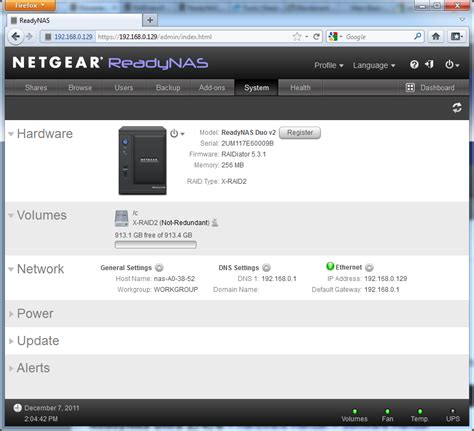Expand the Power section
474x431 pixels.
pyautogui.click(x=11, y=314)
